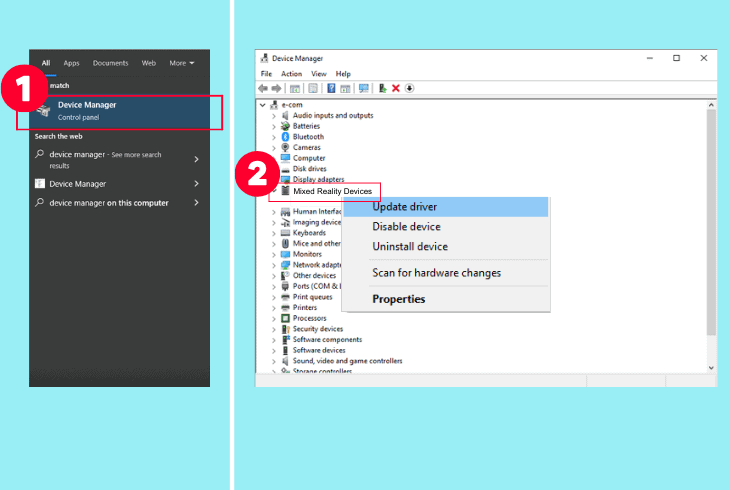Click the circular download arrow toolbar icon
The height and width of the screenshot is (490, 730).
409,88
